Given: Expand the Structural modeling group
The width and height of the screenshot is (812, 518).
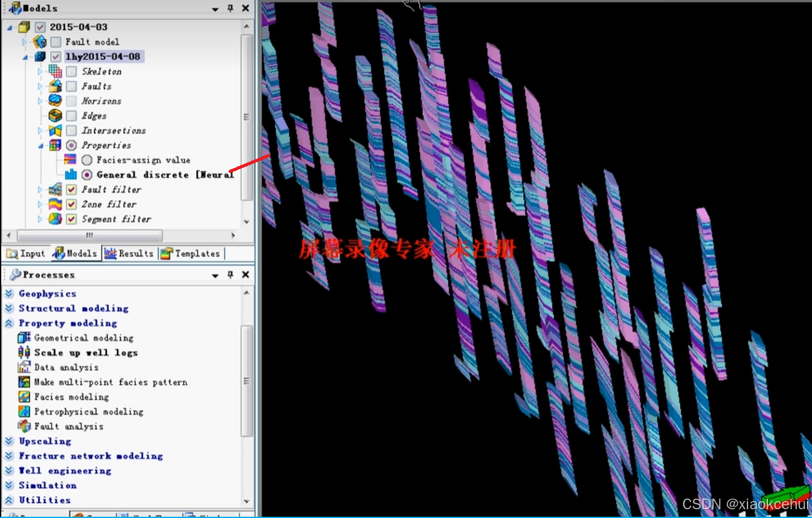Looking at the screenshot, I should click(9, 308).
